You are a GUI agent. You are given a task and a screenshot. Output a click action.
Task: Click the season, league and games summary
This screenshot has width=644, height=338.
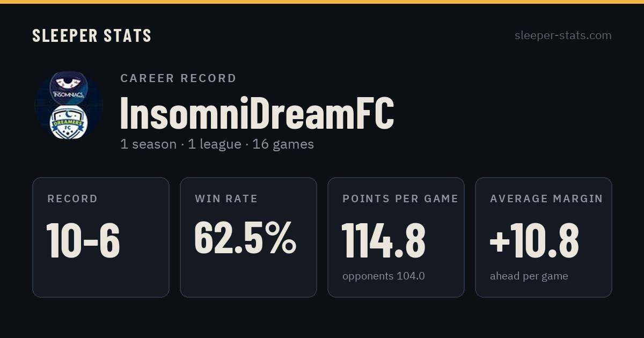pyautogui.click(x=217, y=144)
